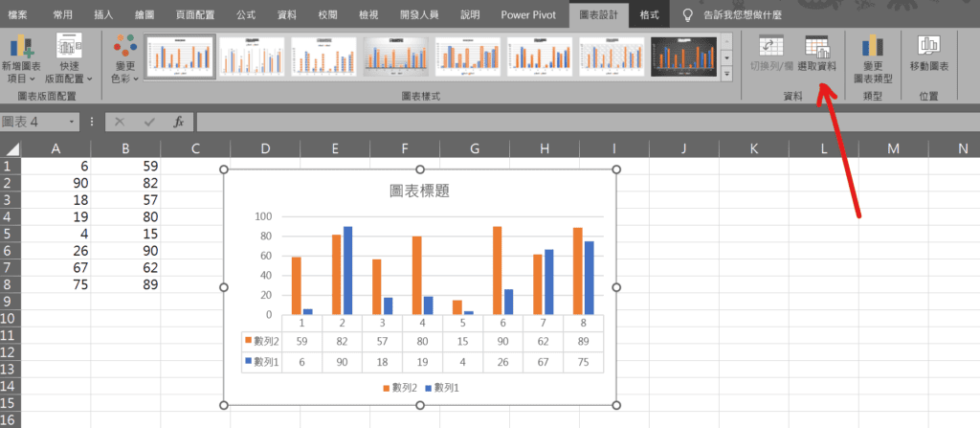Open the 快速版面配置 dropdown
The width and height of the screenshot is (980, 428).
(69, 59)
